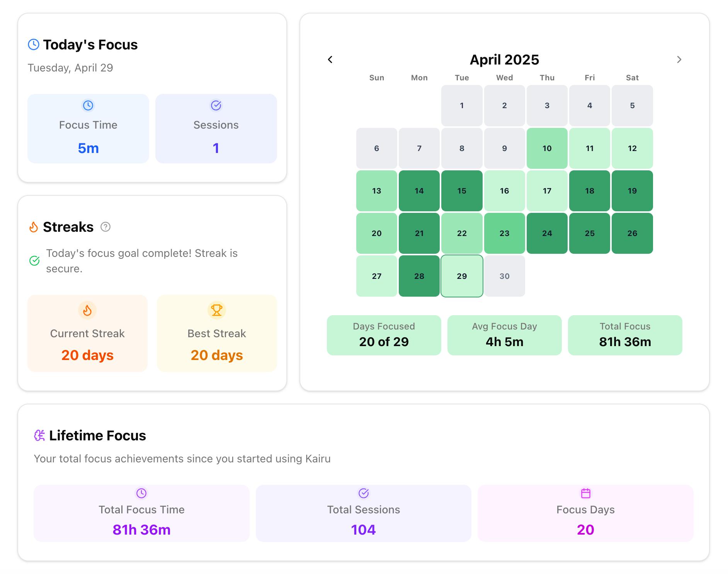
Task: Click the Days Focused summary tile
Action: [384, 335]
